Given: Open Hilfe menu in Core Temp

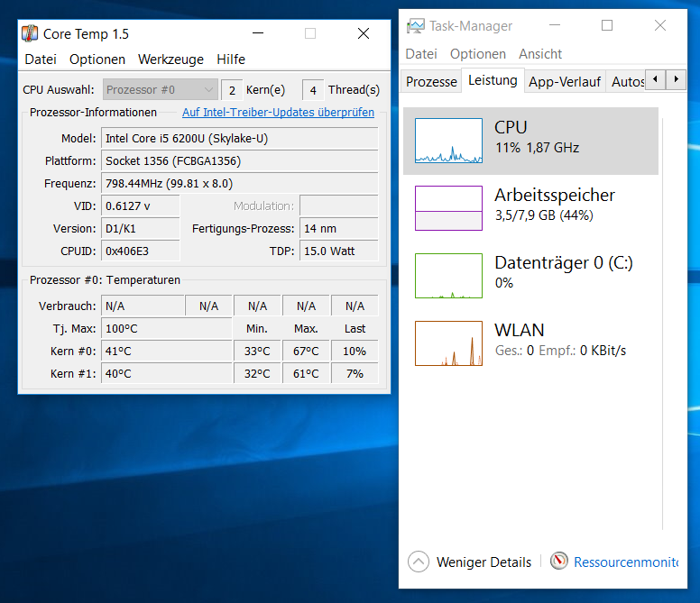Looking at the screenshot, I should [231, 59].
